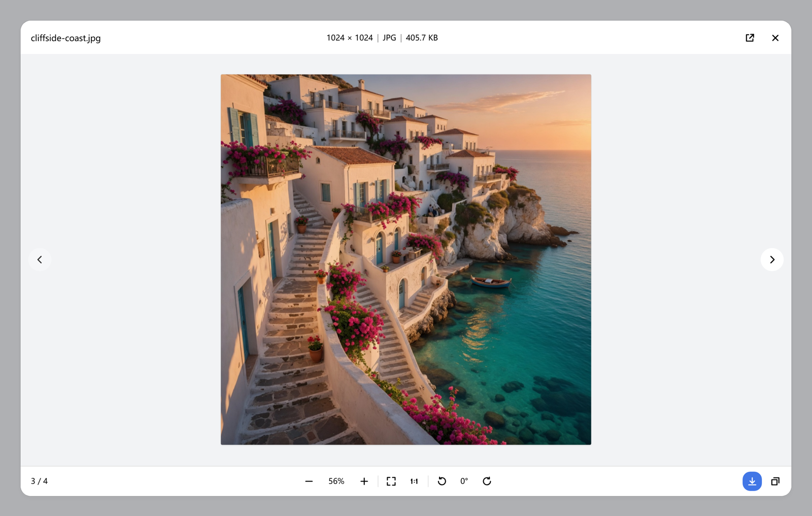Download the image
The height and width of the screenshot is (516, 812).
[752, 481]
